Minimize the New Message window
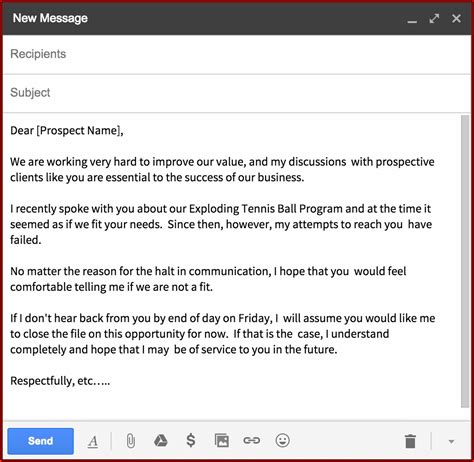Viewport: 474px width, 462px height. [412, 21]
